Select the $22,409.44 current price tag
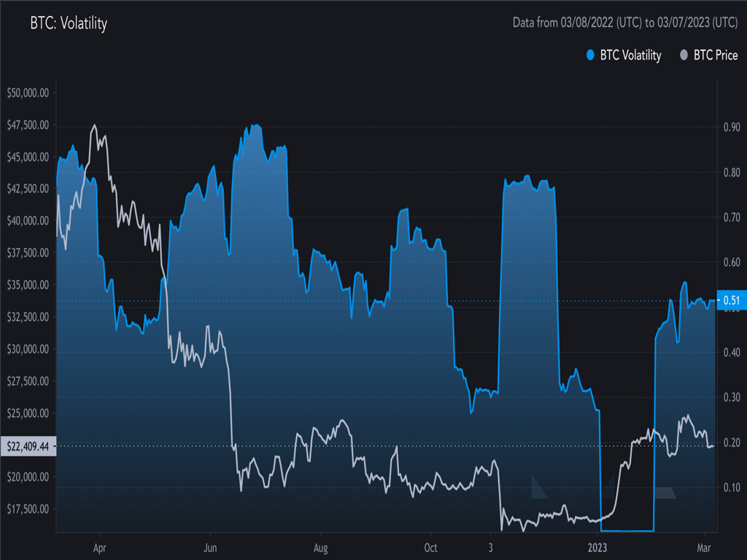The height and width of the screenshot is (560, 747). tap(28, 446)
